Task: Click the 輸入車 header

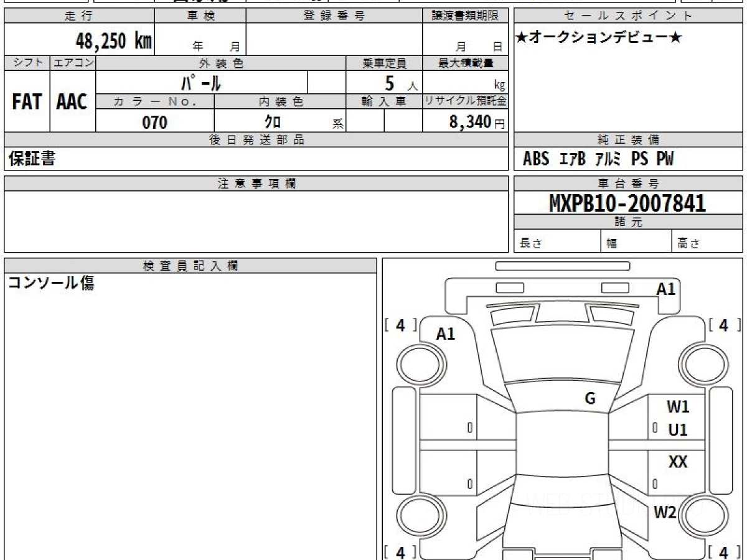Action: (384, 102)
